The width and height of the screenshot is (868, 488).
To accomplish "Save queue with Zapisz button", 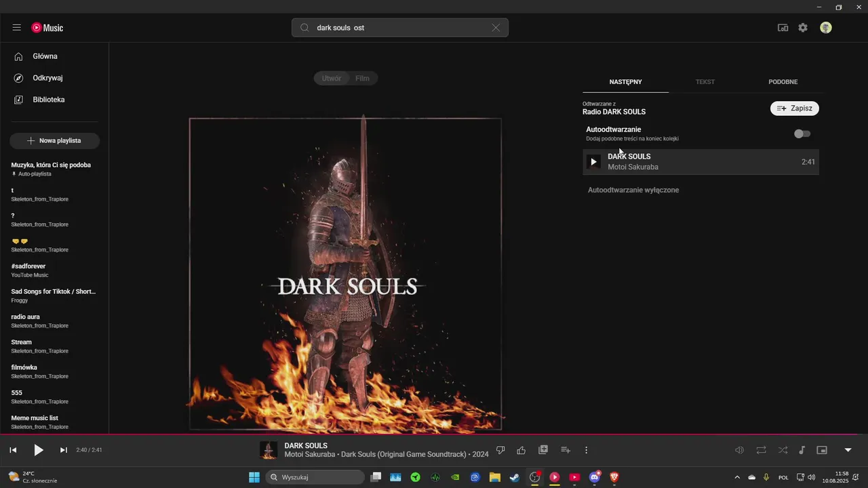I will (794, 108).
